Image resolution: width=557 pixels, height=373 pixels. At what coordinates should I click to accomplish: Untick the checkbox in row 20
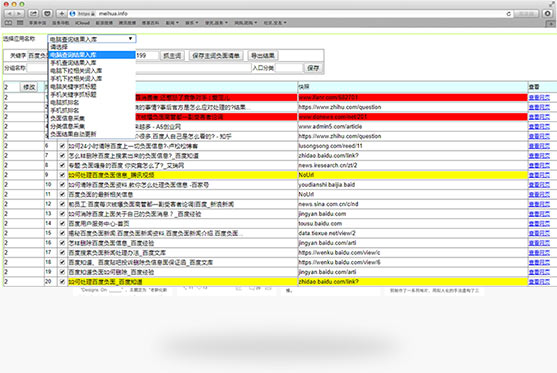click(x=62, y=282)
